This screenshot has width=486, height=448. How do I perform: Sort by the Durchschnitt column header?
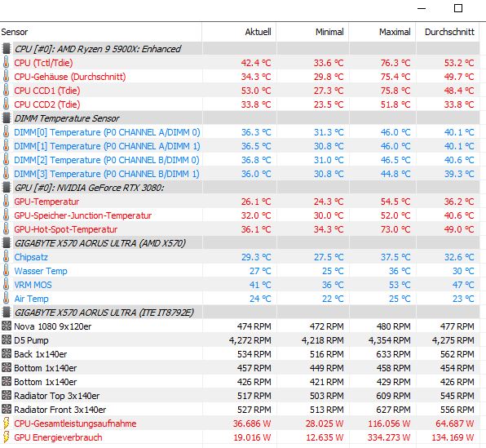448,32
